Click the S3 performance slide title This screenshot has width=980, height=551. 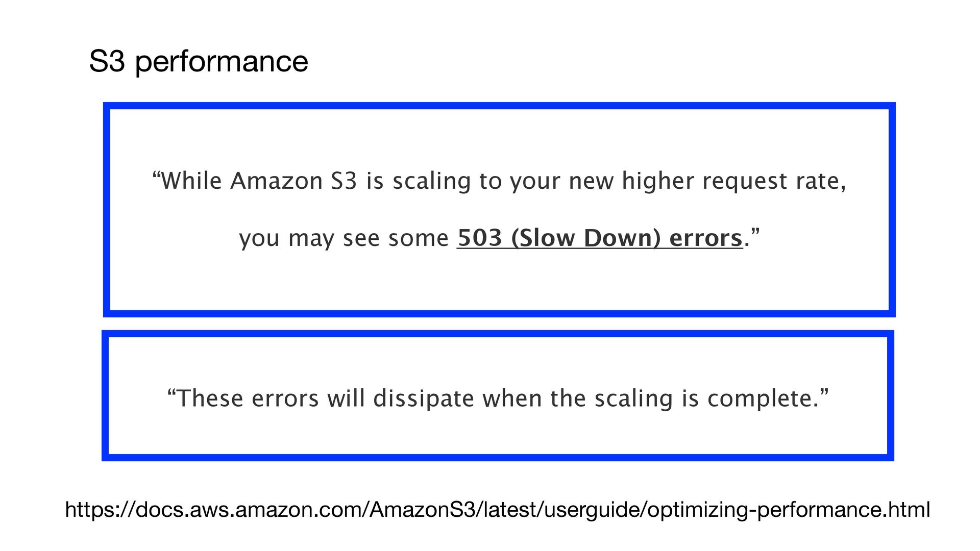pos(199,62)
